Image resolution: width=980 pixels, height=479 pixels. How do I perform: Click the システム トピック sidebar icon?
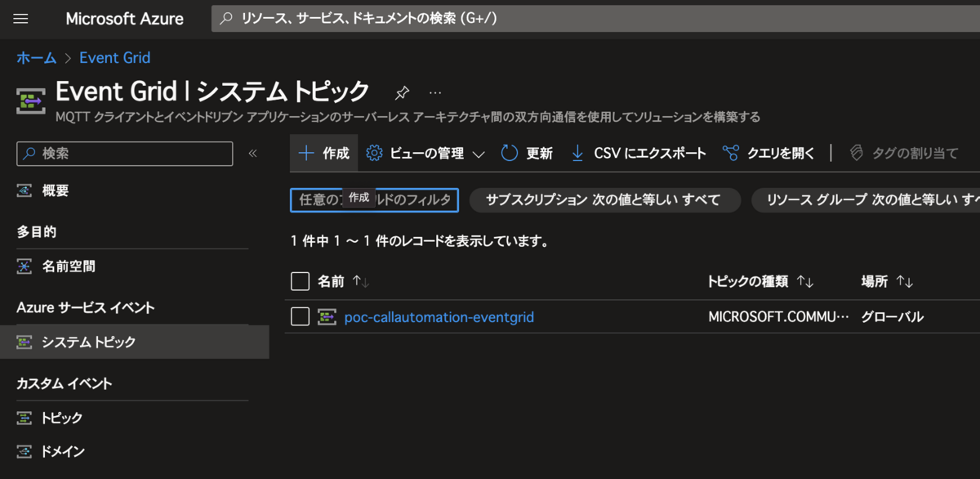tap(24, 342)
